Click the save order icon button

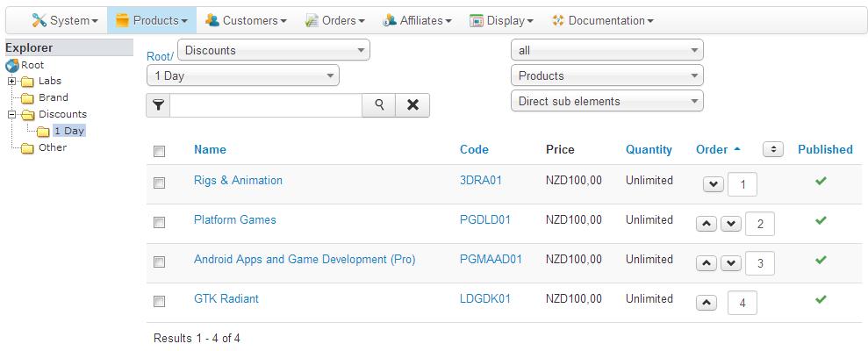[x=773, y=149]
